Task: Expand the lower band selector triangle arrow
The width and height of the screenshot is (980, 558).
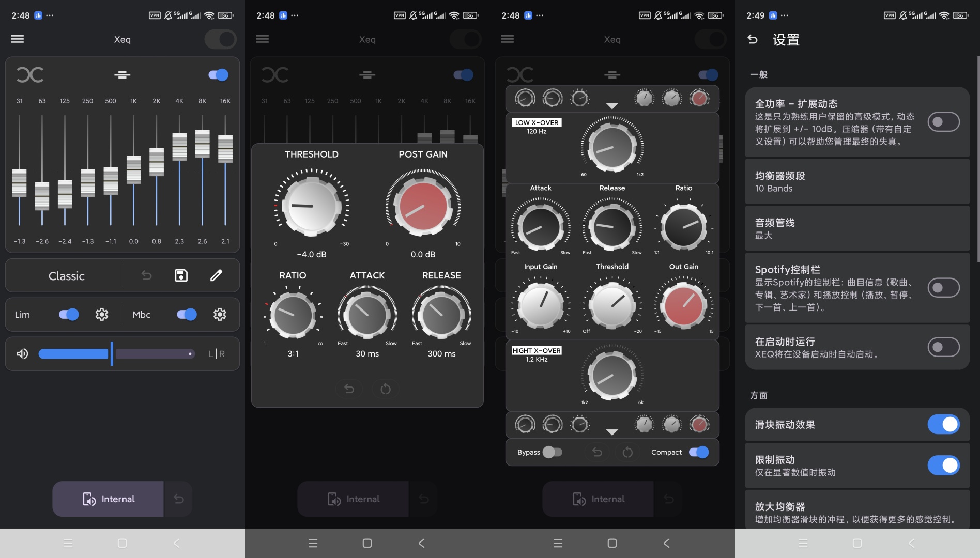Action: [612, 432]
